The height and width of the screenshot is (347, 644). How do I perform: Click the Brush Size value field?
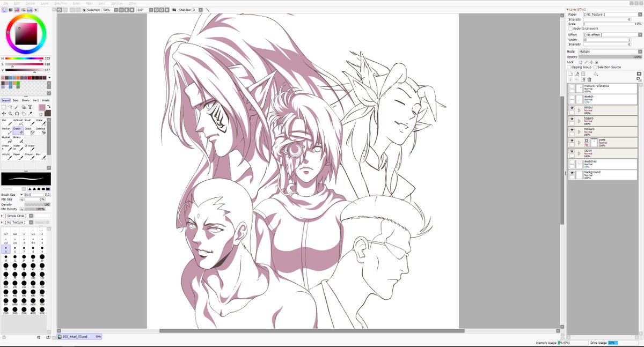[38, 195]
